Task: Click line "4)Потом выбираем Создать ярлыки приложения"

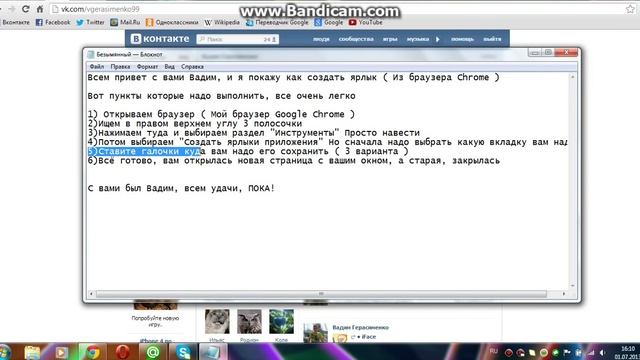Action: click(327, 142)
